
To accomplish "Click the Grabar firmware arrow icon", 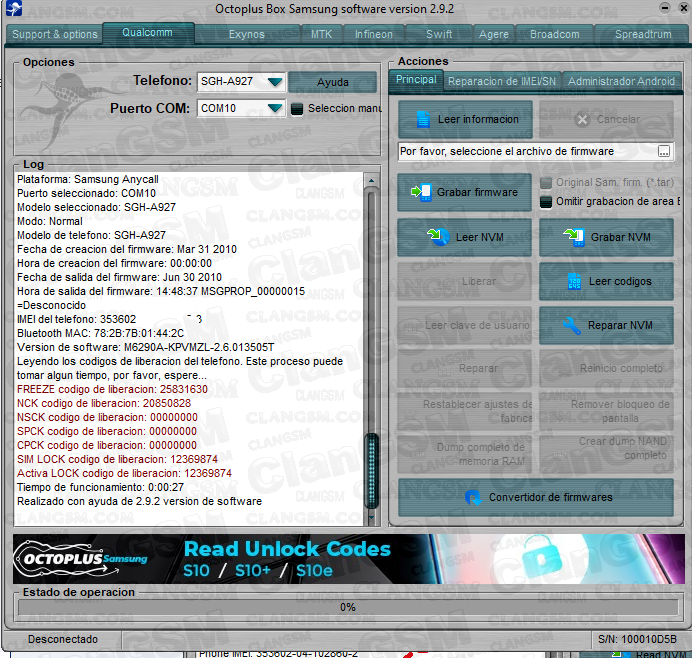I will coord(421,192).
